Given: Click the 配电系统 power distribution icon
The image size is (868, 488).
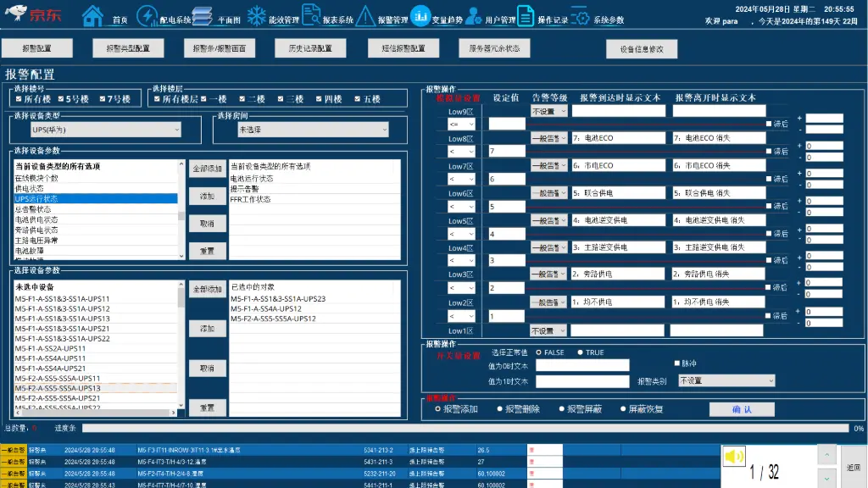Looking at the screenshot, I should pos(147,15).
